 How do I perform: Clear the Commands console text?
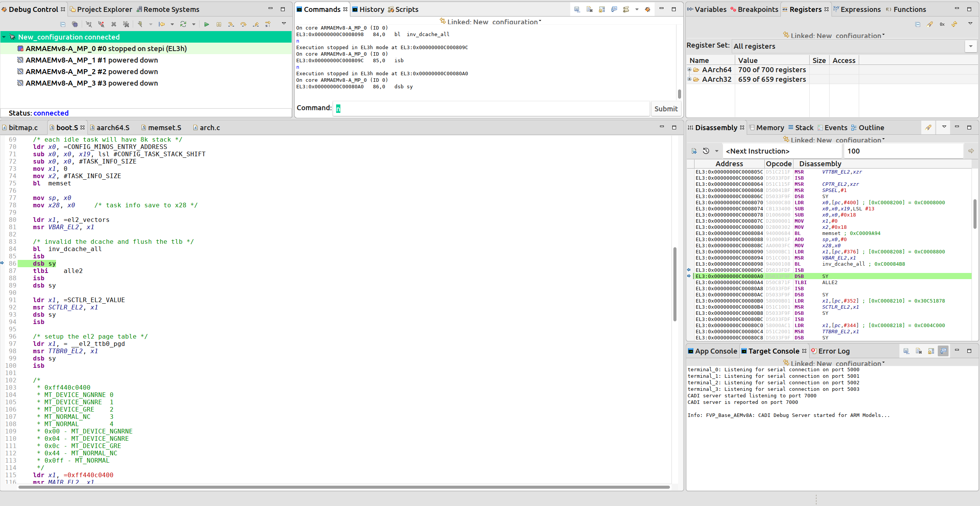click(589, 10)
